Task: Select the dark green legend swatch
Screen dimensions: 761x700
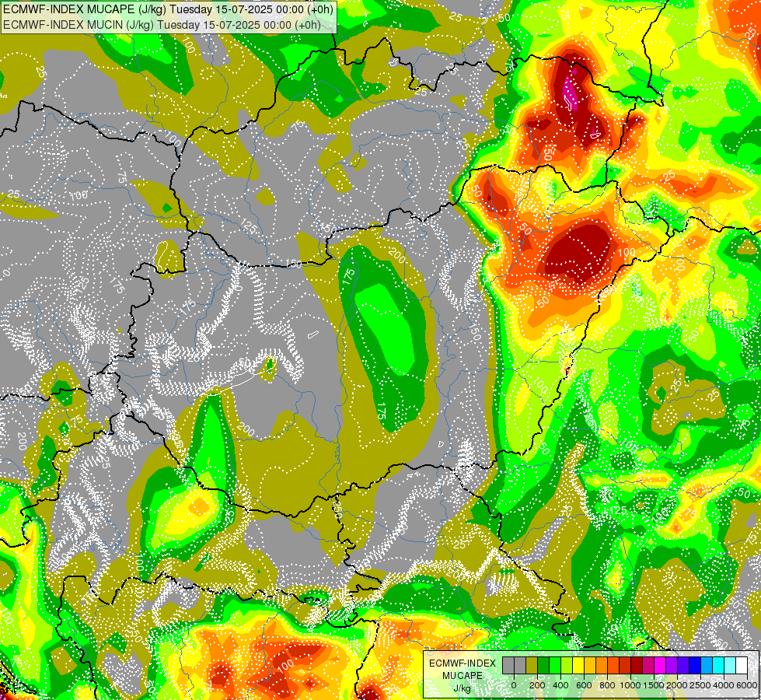Action: 543,666
